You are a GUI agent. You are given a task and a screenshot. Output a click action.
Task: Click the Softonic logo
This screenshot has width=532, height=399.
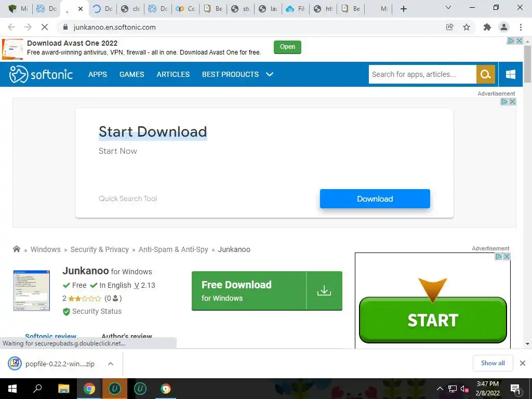tap(41, 74)
